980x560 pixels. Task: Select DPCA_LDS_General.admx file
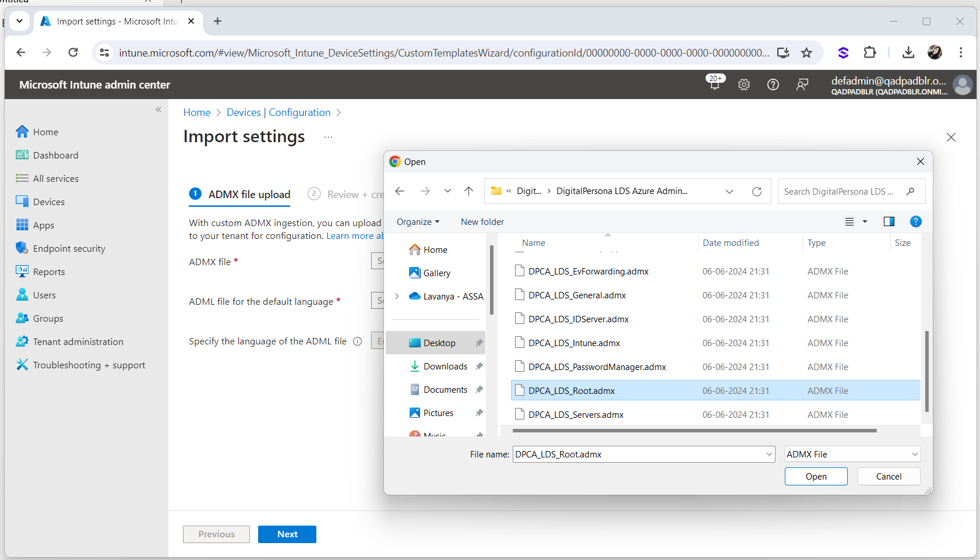[x=715, y=295]
